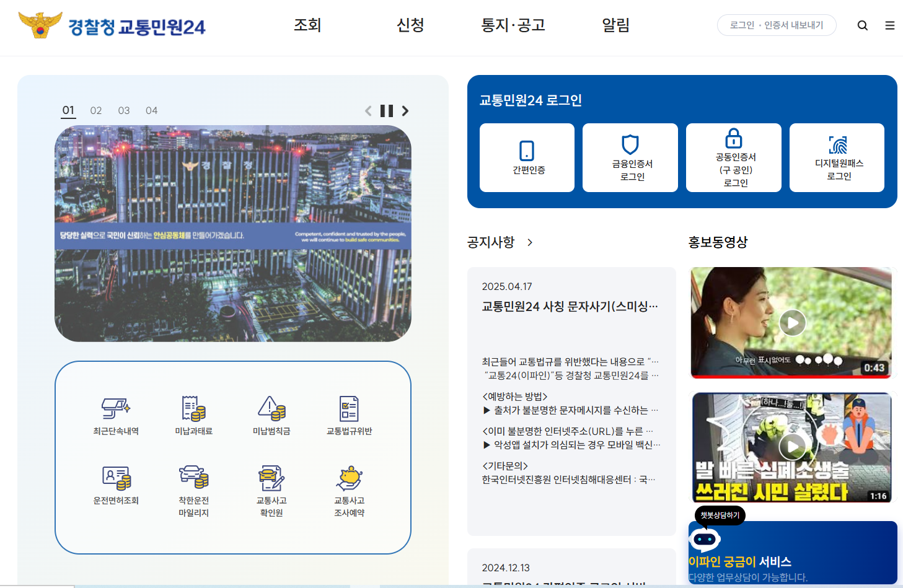The width and height of the screenshot is (903, 588).
Task: Open the 신청 menu
Action: (x=410, y=25)
